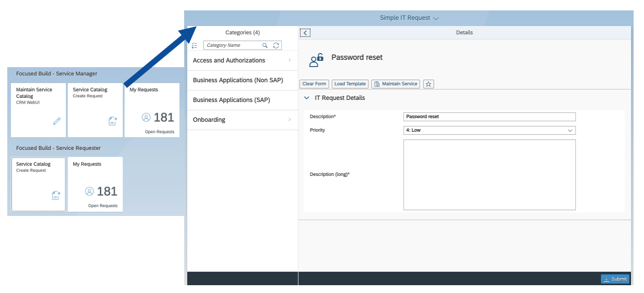Expand the Access and Authorizations category
644x293 pixels.
tap(242, 60)
